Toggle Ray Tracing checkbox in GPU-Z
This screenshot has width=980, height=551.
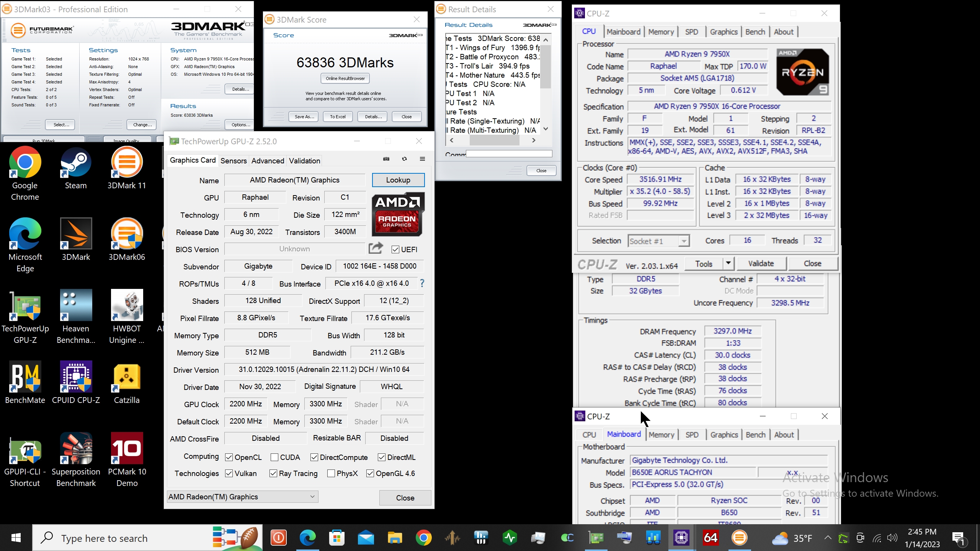pos(273,473)
